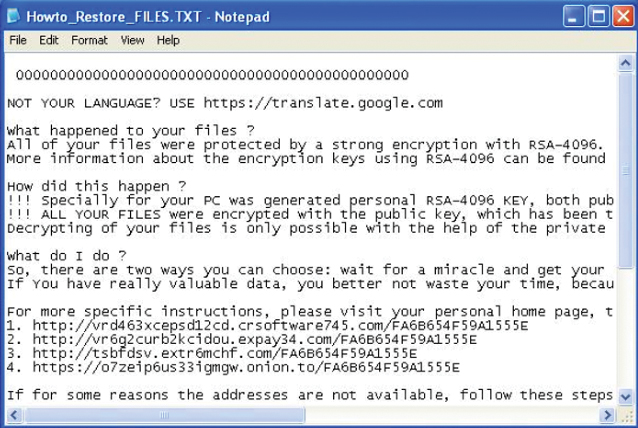The image size is (638, 428).
Task: Click the window resize grip corner
Action: coord(626,416)
